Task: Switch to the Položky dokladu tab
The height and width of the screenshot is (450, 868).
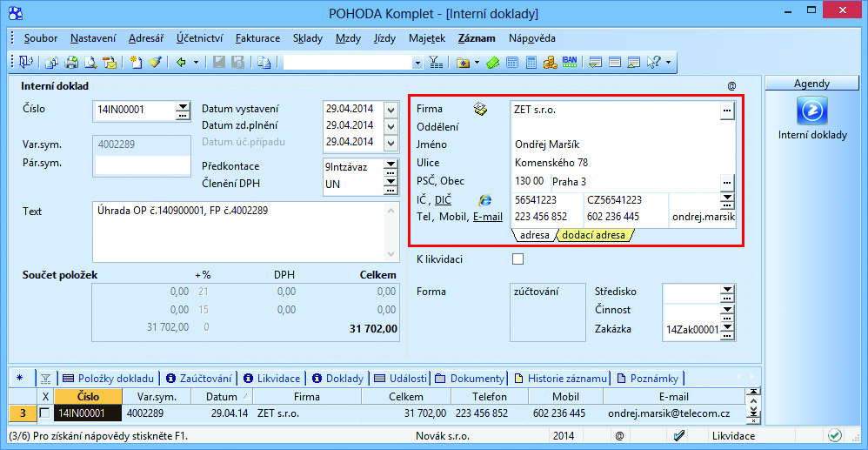Action: pos(109,379)
